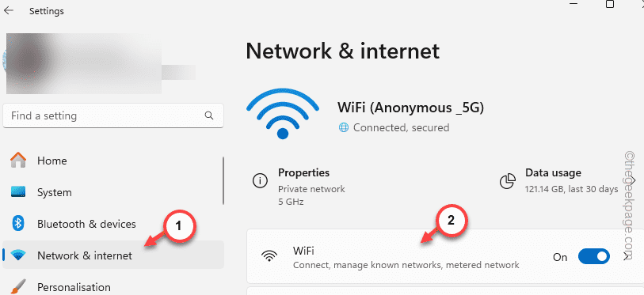Click the Find a setting search box
Viewport: 644px width, 295px height.
coord(113,115)
